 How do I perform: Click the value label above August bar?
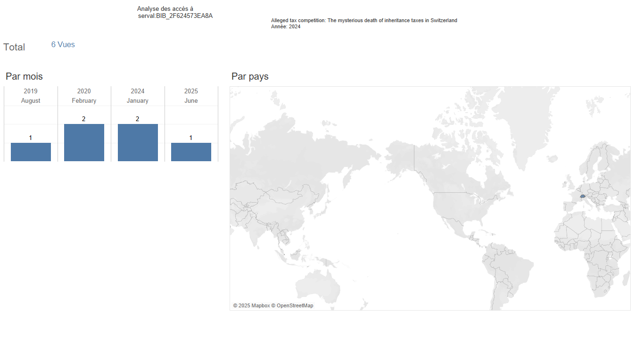point(31,138)
